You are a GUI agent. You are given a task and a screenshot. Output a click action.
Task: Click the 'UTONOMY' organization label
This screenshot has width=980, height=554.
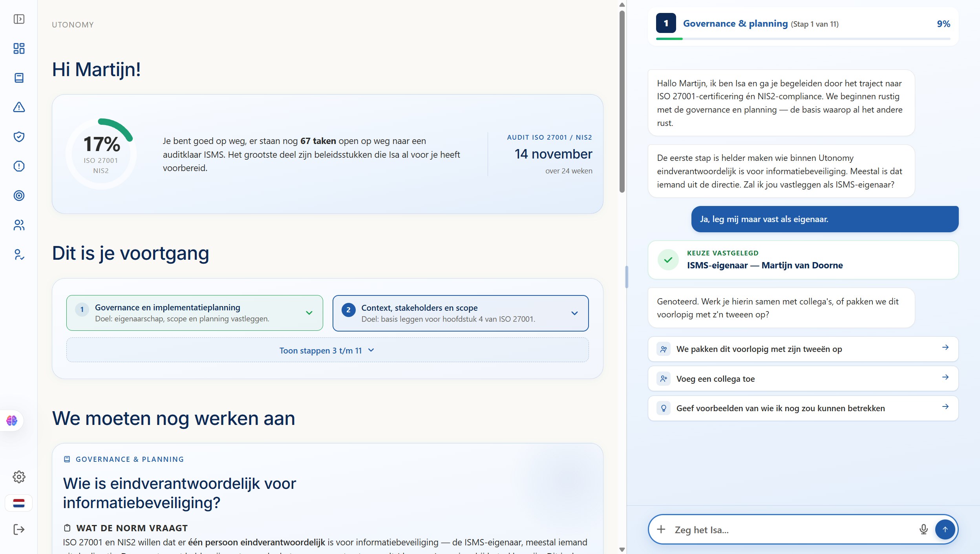click(x=73, y=25)
